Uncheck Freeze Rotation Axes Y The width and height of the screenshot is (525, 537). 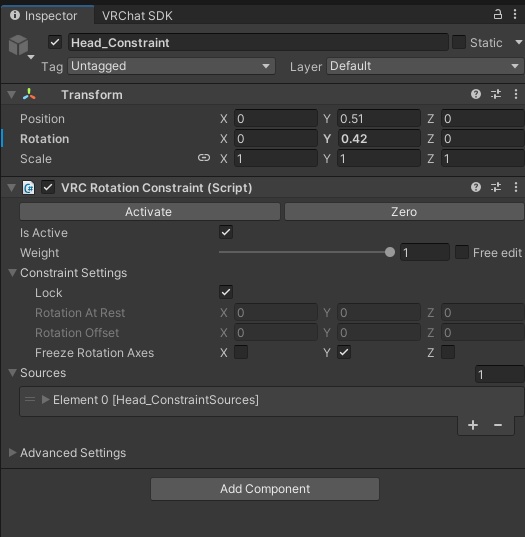point(344,352)
